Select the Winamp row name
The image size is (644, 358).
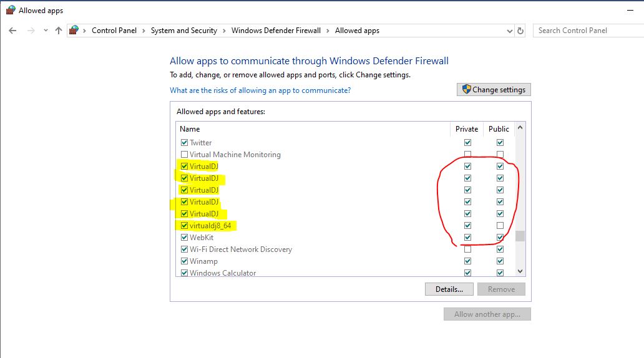[x=203, y=261]
